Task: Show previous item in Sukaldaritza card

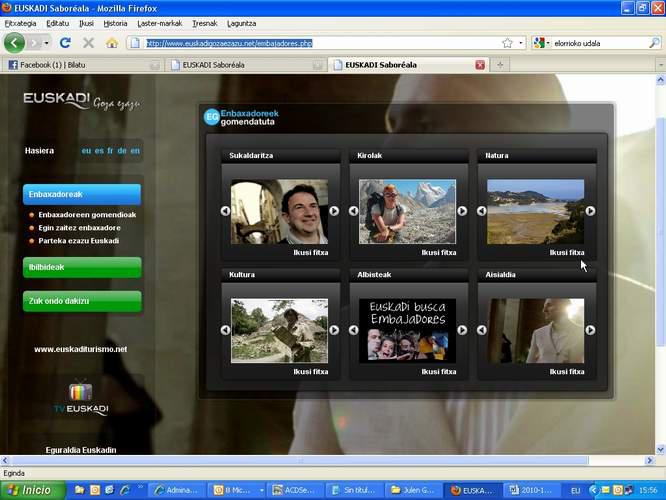Action: point(225,211)
